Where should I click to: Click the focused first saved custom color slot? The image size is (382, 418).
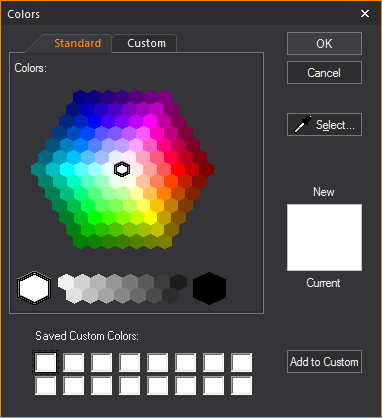pos(46,362)
